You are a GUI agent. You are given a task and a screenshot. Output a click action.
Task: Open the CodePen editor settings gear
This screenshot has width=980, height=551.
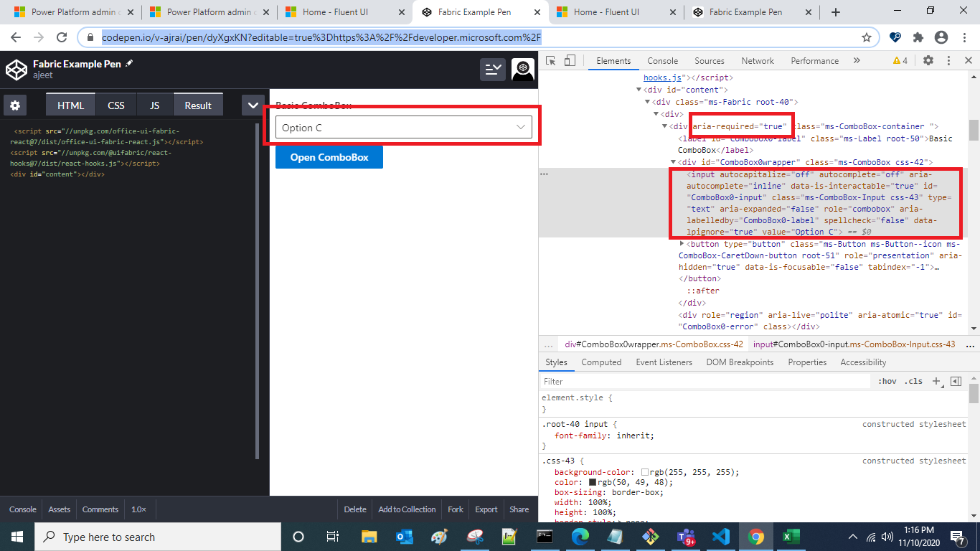(15, 105)
